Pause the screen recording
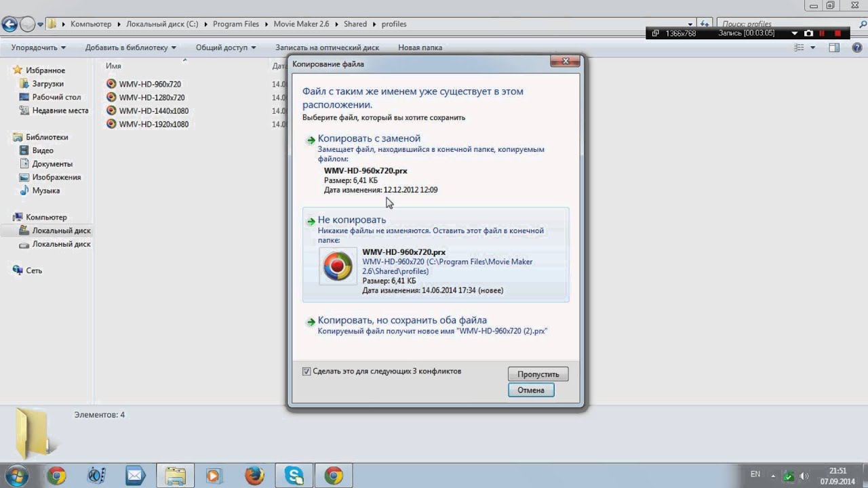Screen dimensions: 868x488 pyautogui.click(x=823, y=33)
